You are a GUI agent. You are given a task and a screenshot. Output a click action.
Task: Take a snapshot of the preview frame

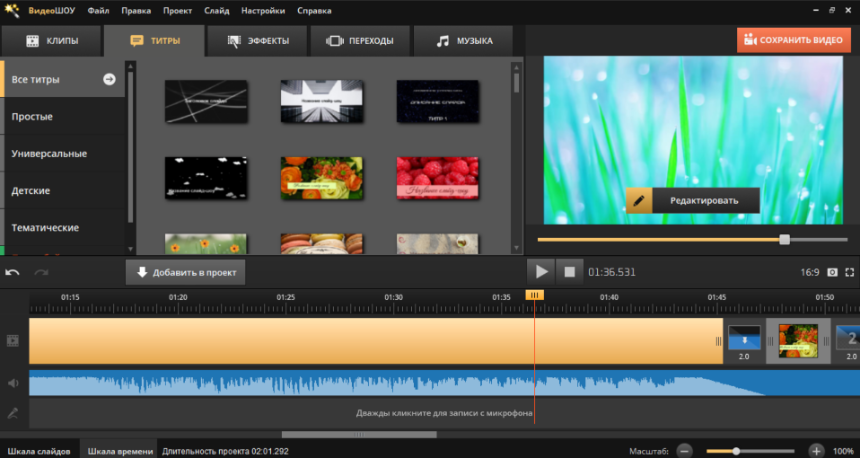tap(833, 272)
